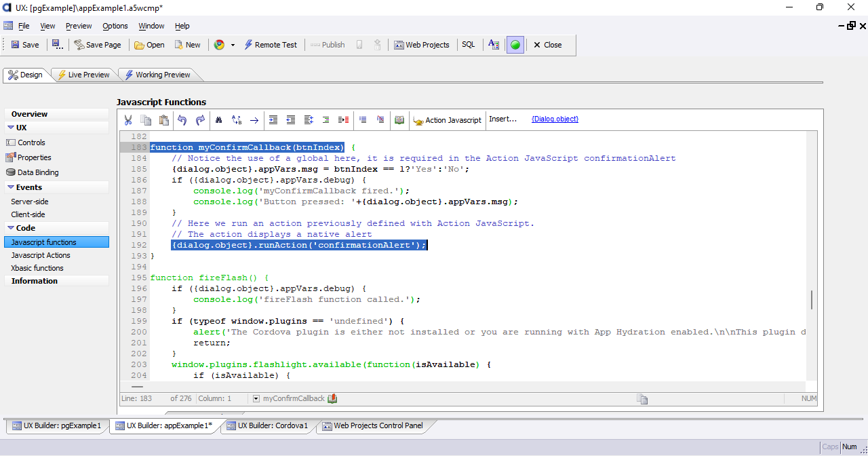The height and width of the screenshot is (456, 868).
Task: Collapse the Events section in sidebar
Action: click(12, 187)
